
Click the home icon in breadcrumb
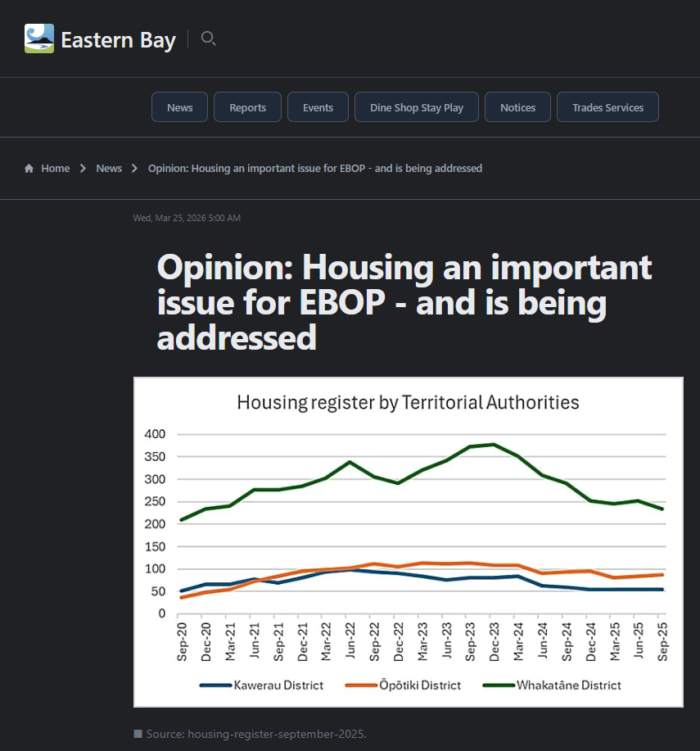pos(29,169)
